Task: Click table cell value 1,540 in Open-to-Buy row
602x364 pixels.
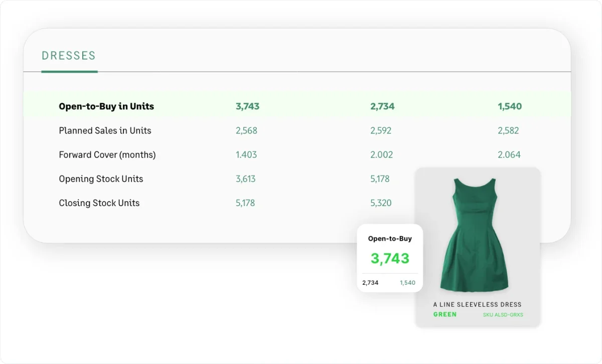Action: [510, 106]
